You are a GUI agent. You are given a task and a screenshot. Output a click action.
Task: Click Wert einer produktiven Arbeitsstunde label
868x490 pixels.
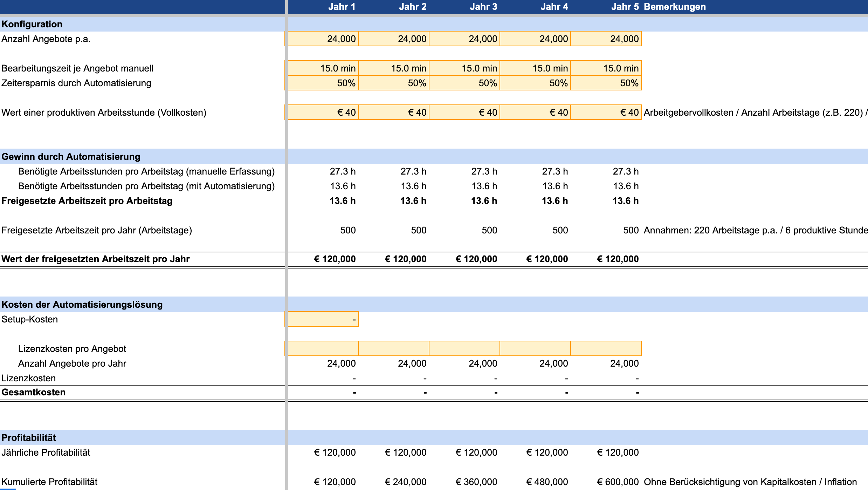104,113
